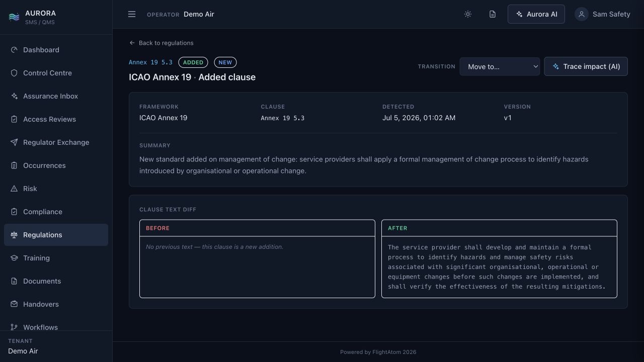Toggle the hamburger sidebar menu icon
The width and height of the screenshot is (644, 362).
pyautogui.click(x=132, y=14)
